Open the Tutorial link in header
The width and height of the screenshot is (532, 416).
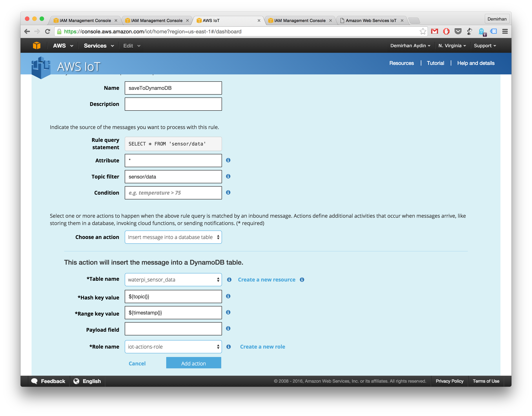[435, 63]
